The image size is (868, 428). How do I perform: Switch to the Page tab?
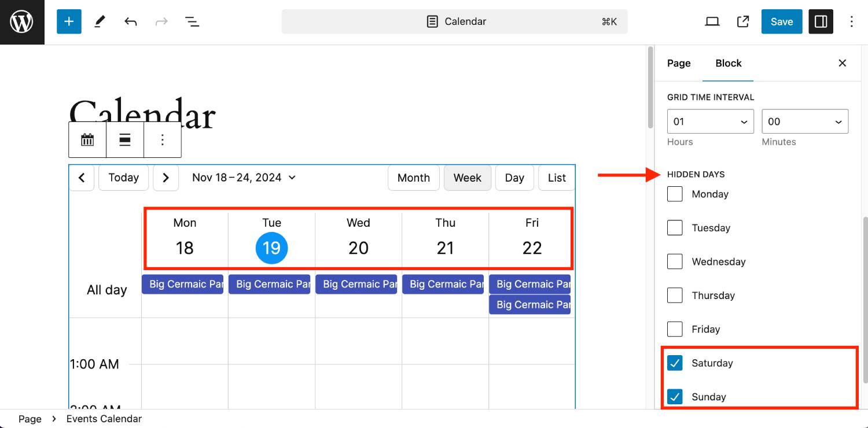[x=679, y=63]
